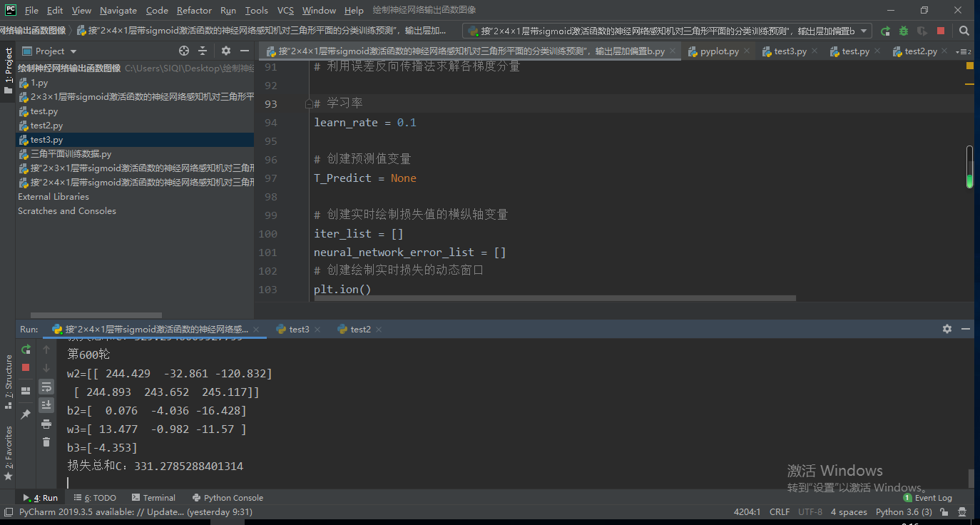Open file encoding UTF-8 selector
This screenshot has width=980, height=525.
[810, 512]
